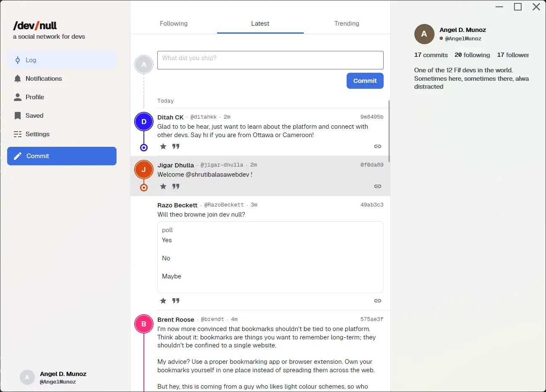The width and height of the screenshot is (546, 392).
Task: Click the sidebar Commit pencil button
Action: [62, 156]
